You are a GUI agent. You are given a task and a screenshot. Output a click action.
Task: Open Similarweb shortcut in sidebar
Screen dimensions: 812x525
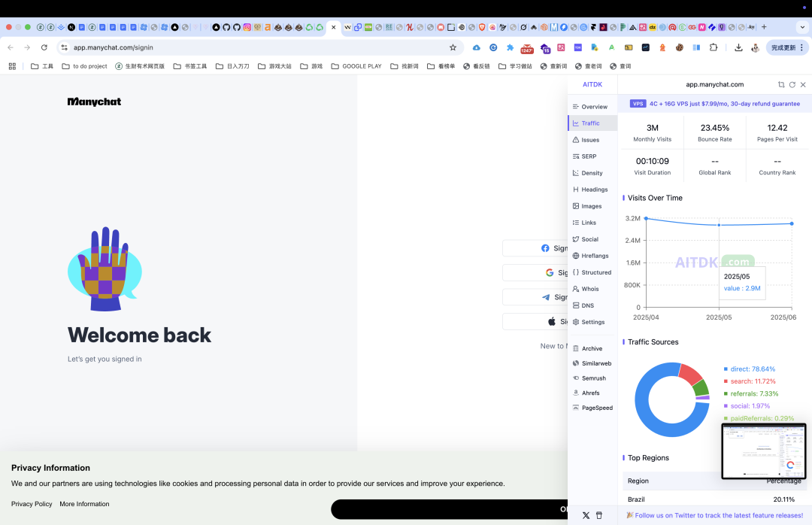(592, 364)
